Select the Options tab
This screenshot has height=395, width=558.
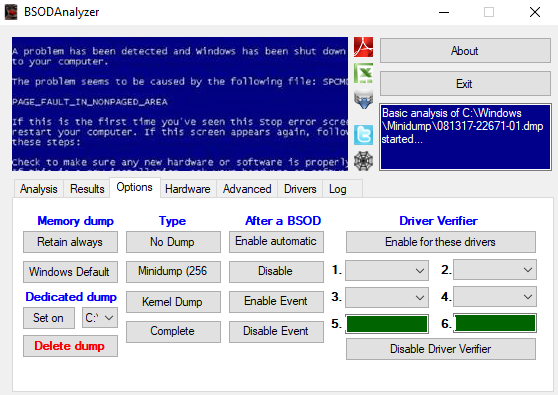135,187
